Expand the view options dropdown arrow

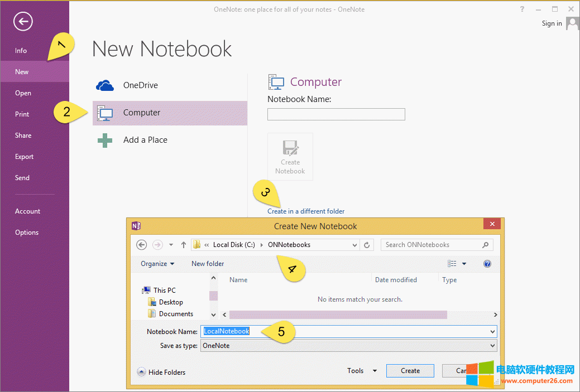tap(464, 264)
